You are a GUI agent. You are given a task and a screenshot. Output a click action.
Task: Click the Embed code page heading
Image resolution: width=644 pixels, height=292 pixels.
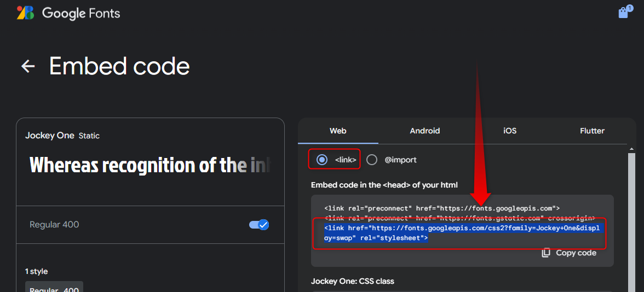pos(119,66)
